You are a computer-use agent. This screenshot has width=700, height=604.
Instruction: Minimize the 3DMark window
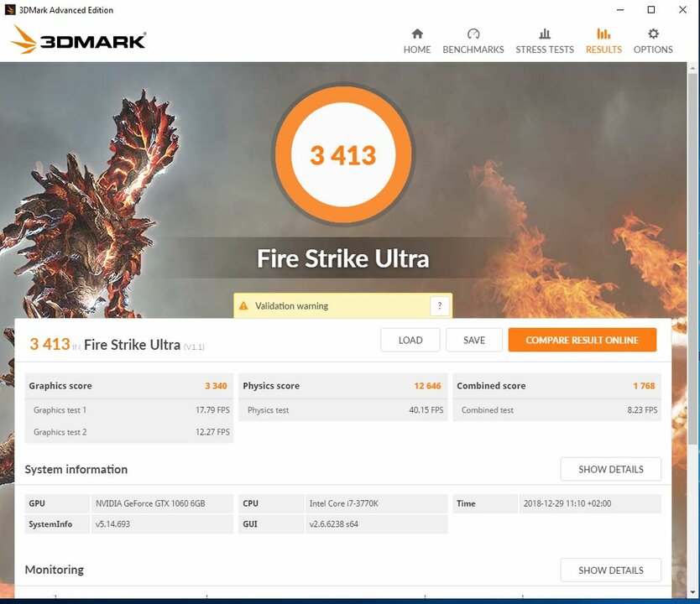click(620, 10)
